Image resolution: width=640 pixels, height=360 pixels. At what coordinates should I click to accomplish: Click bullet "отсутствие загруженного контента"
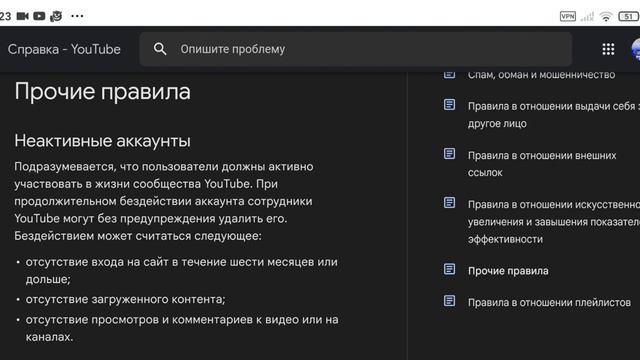pos(125,299)
